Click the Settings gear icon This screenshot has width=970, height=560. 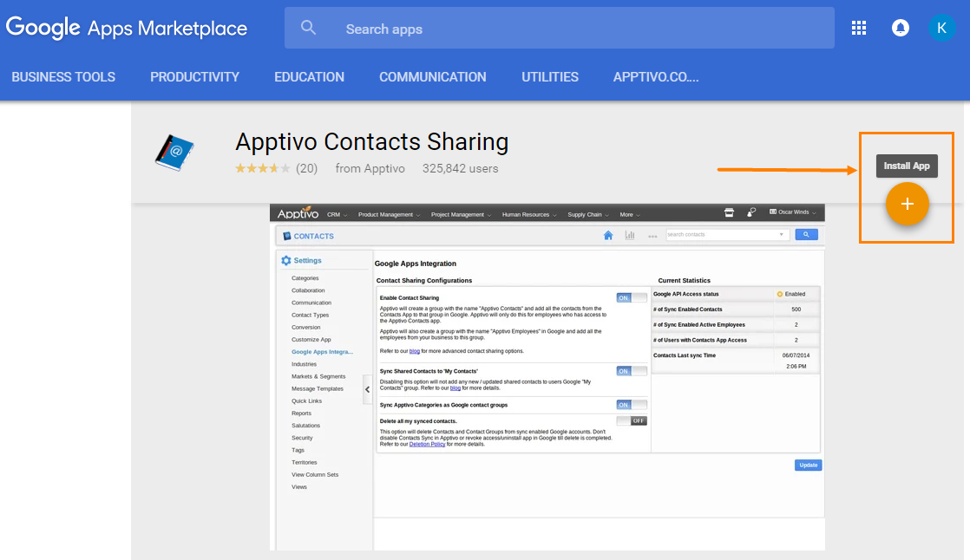286,260
